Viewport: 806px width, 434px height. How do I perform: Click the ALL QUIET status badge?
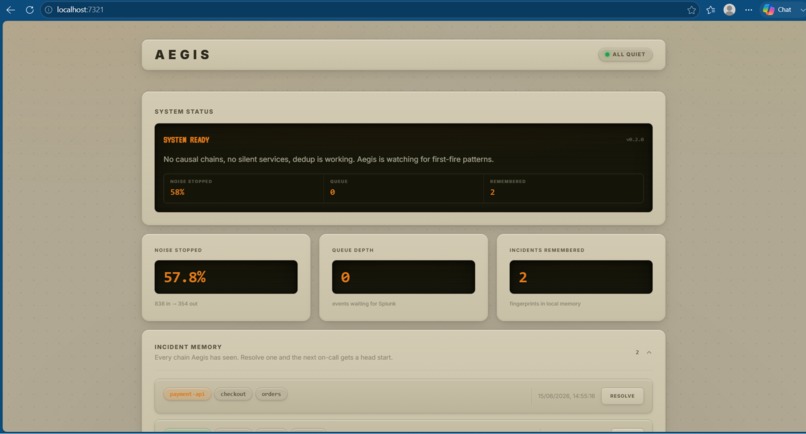click(625, 55)
